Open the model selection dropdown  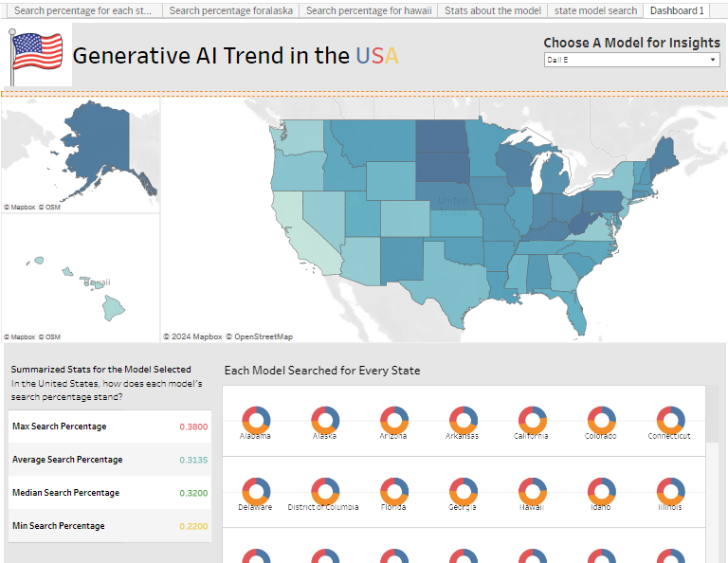click(x=631, y=60)
